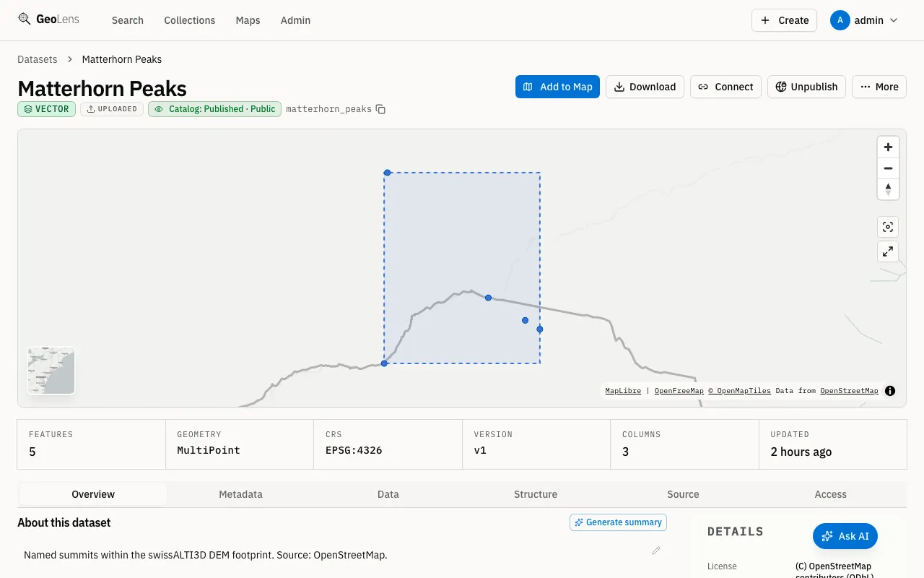Click the admin avatar circle
Image resolution: width=924 pixels, height=578 pixels.
click(x=840, y=20)
